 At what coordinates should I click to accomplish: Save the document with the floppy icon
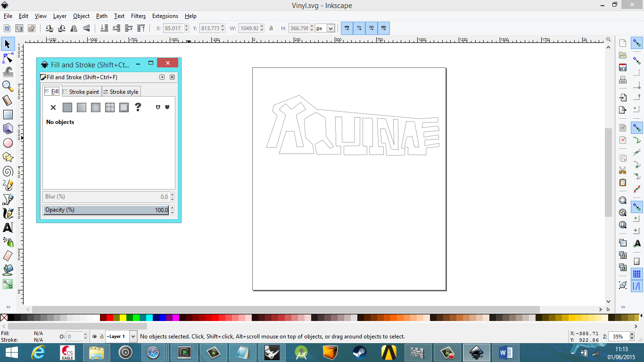point(623,67)
